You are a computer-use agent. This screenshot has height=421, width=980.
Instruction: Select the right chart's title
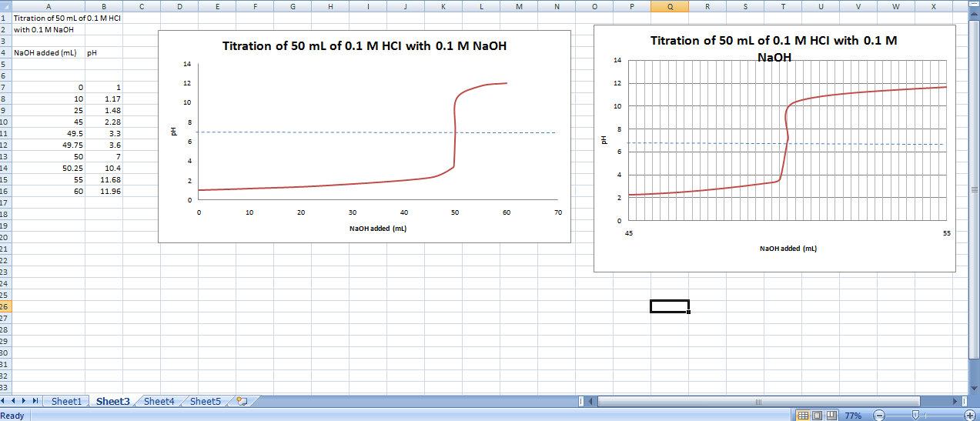click(x=774, y=48)
